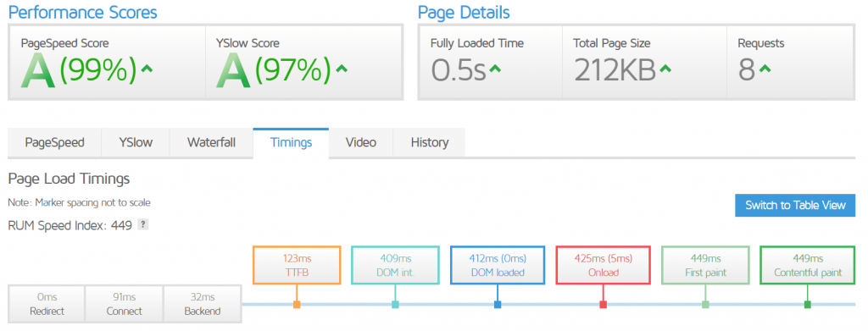Viewport: 868px width, 331px height.
Task: Select the 123ms TTFB box
Action: 297,265
